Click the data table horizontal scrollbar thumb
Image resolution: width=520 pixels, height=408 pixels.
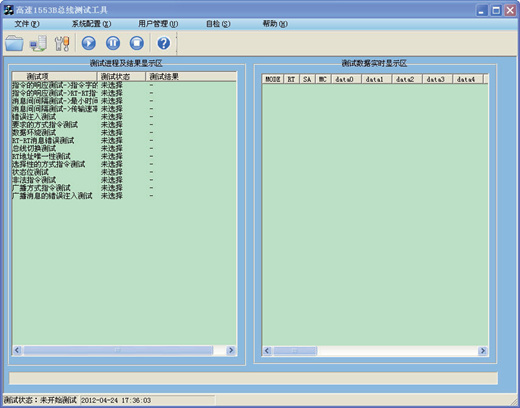[295, 351]
